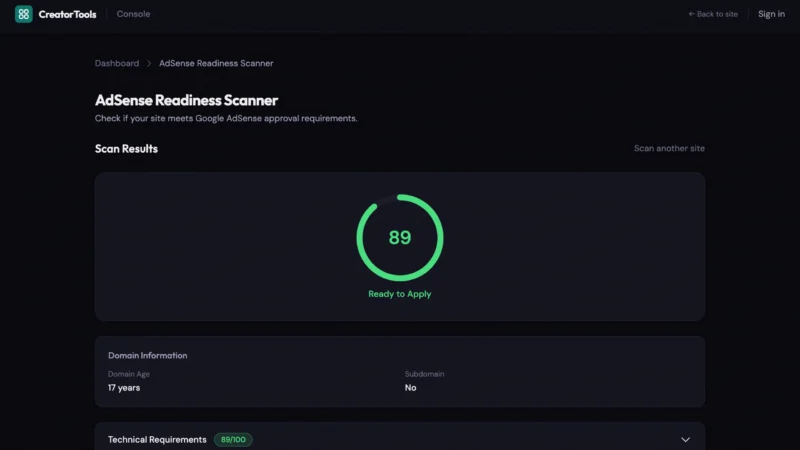Click the Technical Requirements chevron down arrow
This screenshot has width=800, height=450.
click(685, 440)
